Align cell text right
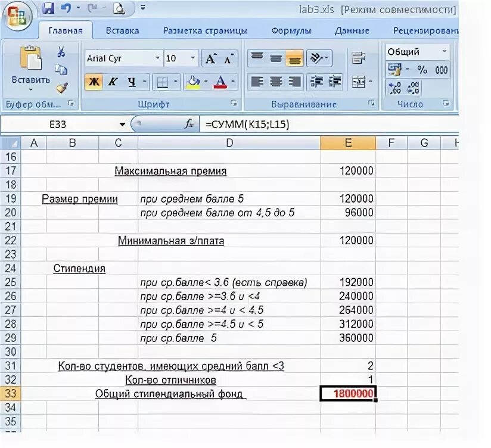This screenshot has height=448, width=491. 294,82
